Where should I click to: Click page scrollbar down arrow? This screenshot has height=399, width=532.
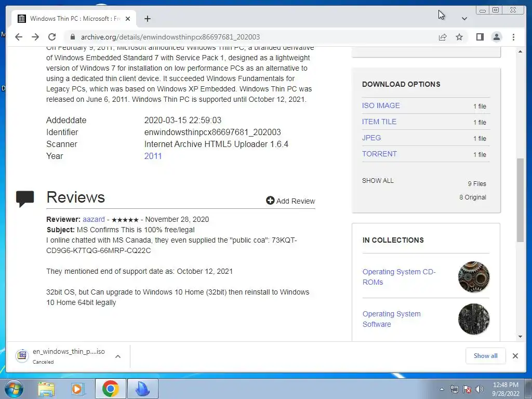click(x=520, y=337)
